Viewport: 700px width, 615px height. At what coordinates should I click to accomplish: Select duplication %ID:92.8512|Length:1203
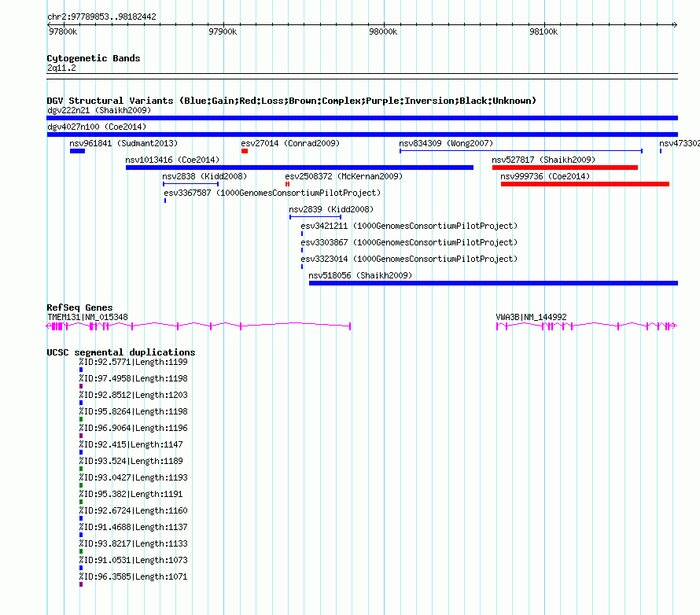point(134,395)
